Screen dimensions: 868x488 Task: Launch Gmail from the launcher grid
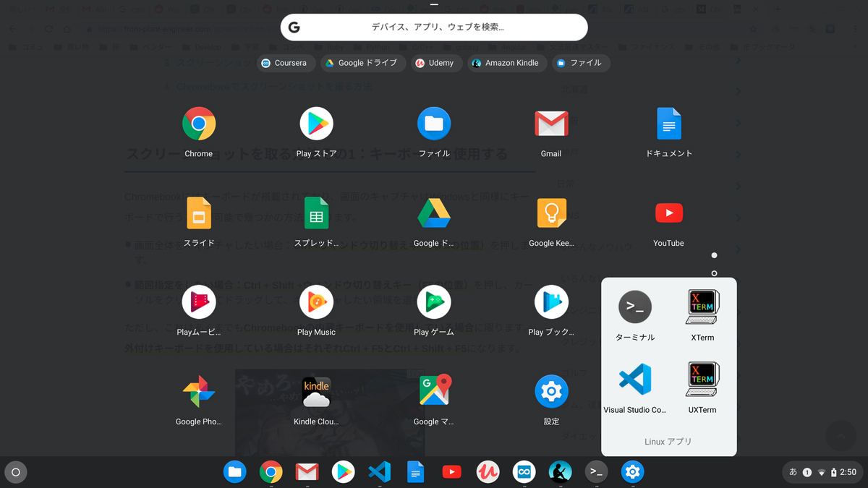[x=551, y=124]
